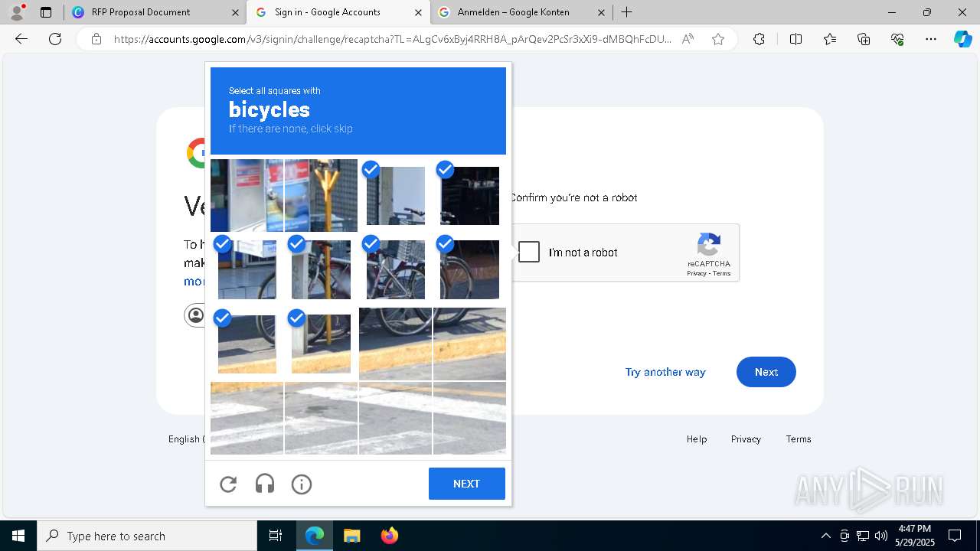Switch to Sign in - Google Accounts tab

click(x=338, y=12)
